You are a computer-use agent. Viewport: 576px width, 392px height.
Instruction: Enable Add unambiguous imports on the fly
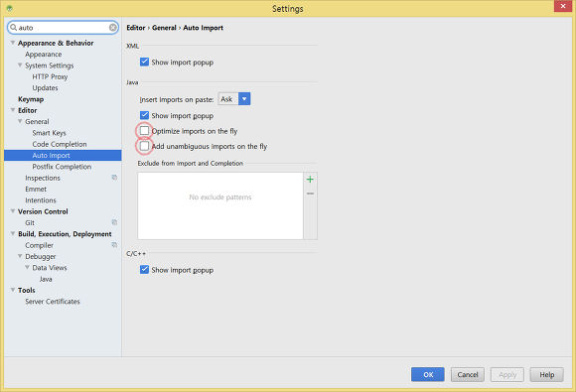click(144, 146)
